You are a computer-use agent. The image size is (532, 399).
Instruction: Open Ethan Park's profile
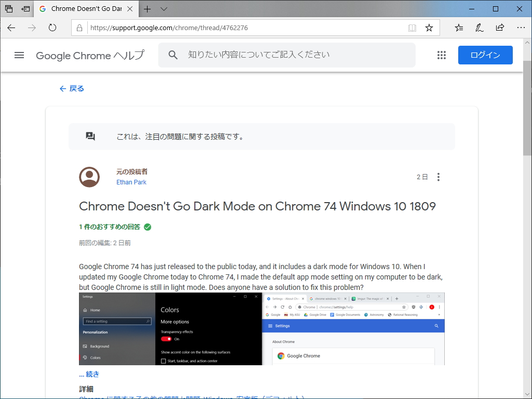[131, 182]
